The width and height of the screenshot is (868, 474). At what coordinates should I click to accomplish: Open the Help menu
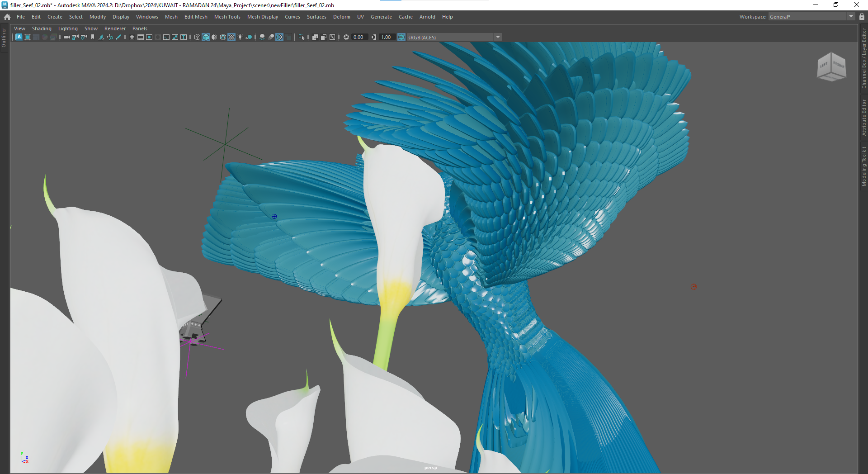pyautogui.click(x=447, y=17)
